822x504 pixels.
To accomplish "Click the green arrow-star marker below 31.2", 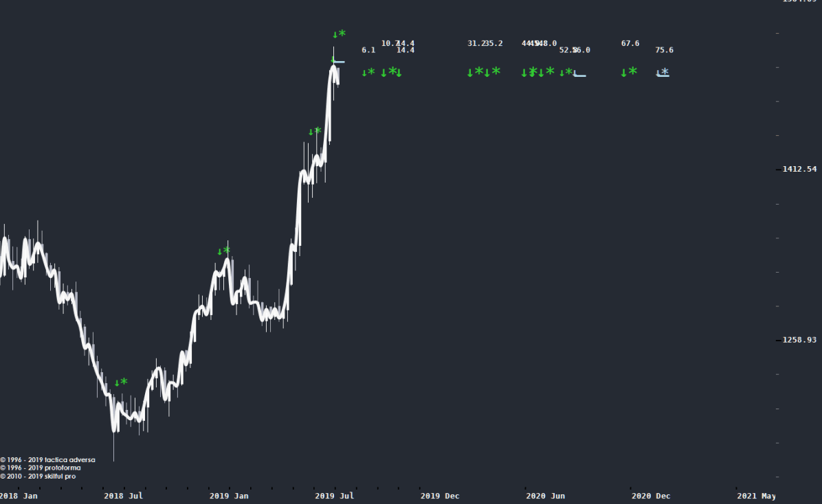I will tap(474, 71).
